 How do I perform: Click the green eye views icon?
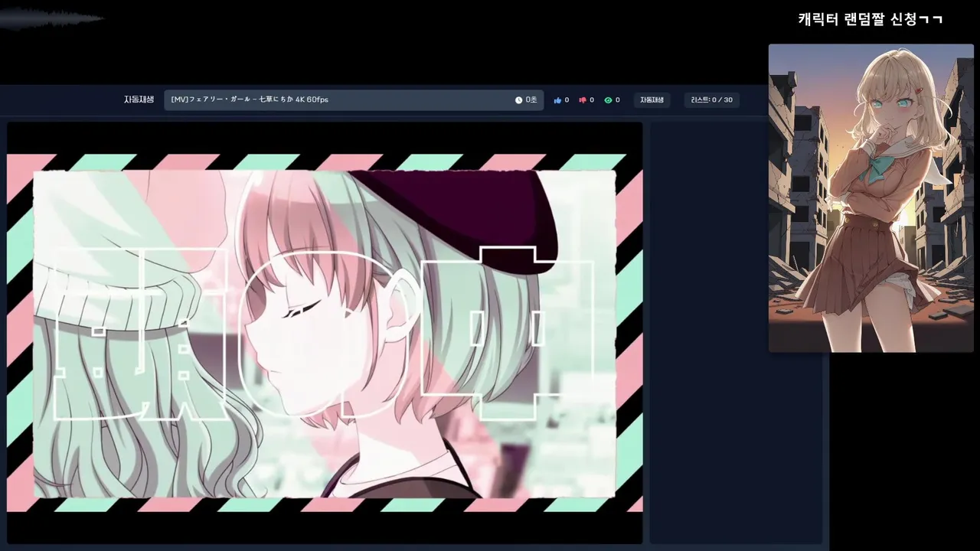[608, 100]
